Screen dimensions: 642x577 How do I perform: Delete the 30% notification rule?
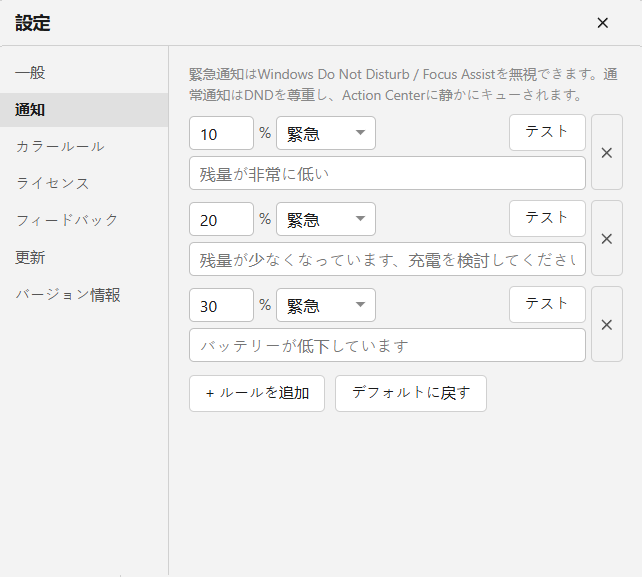point(607,324)
